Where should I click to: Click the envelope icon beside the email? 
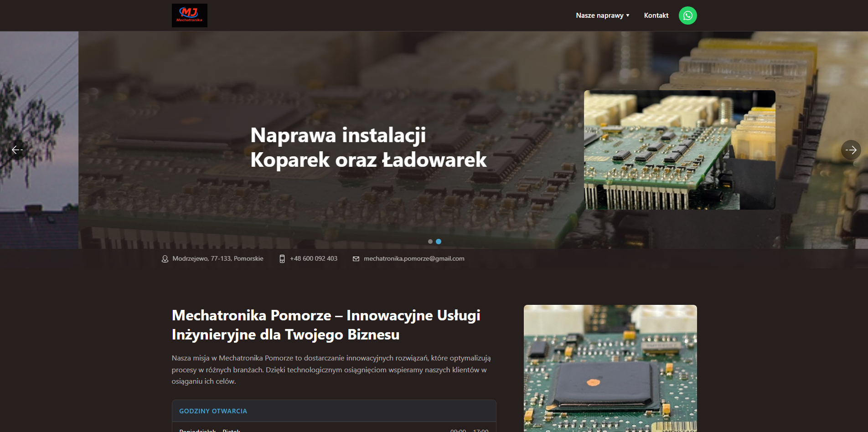click(356, 259)
